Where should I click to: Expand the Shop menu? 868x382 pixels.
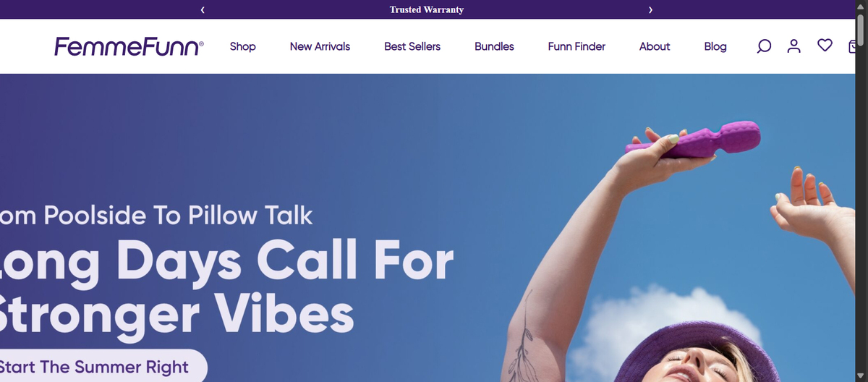pos(242,46)
